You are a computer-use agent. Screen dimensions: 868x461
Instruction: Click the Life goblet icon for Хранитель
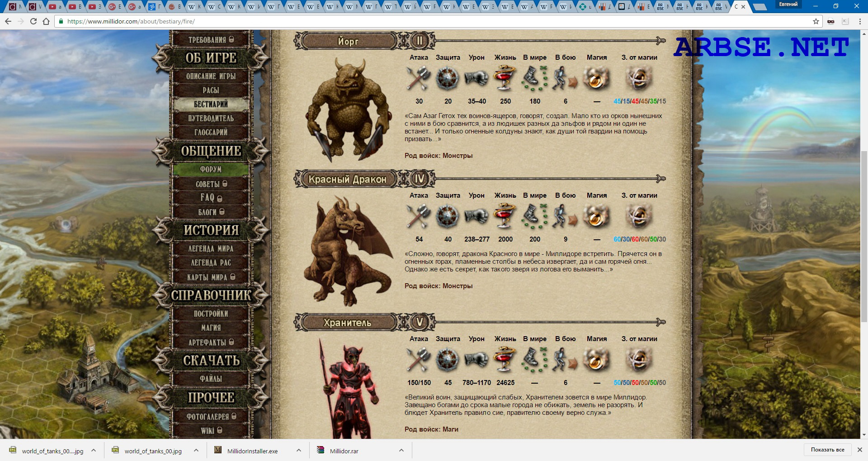pos(505,360)
